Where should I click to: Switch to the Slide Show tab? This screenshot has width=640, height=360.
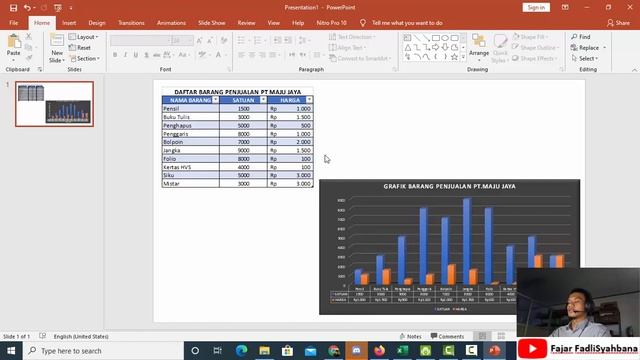click(211, 23)
